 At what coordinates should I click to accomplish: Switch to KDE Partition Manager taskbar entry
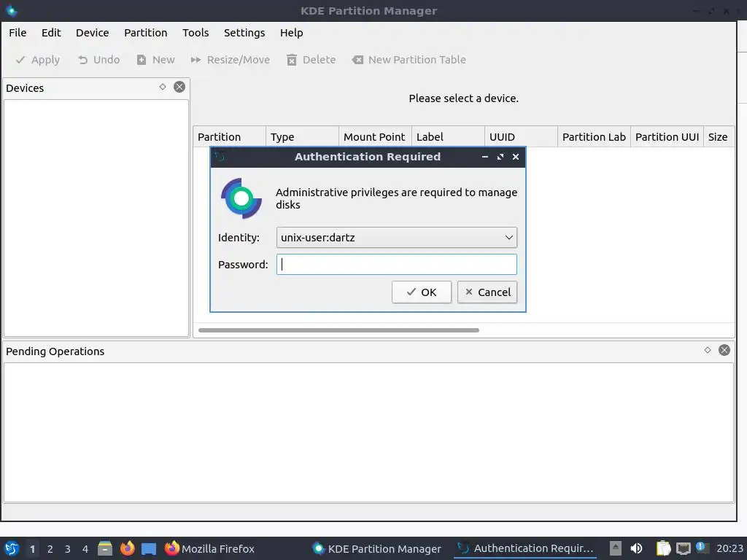pos(379,548)
